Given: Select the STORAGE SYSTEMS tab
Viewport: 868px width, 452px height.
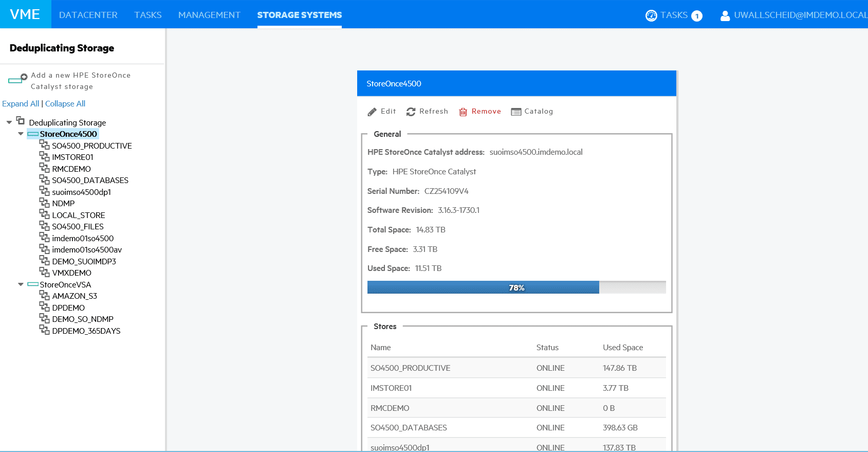Looking at the screenshot, I should click(x=300, y=15).
